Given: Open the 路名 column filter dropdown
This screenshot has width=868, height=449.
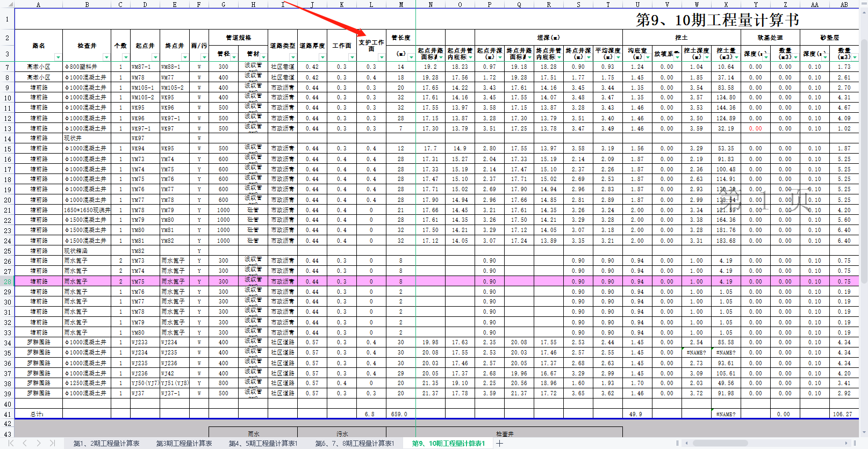Looking at the screenshot, I should (x=58, y=57).
